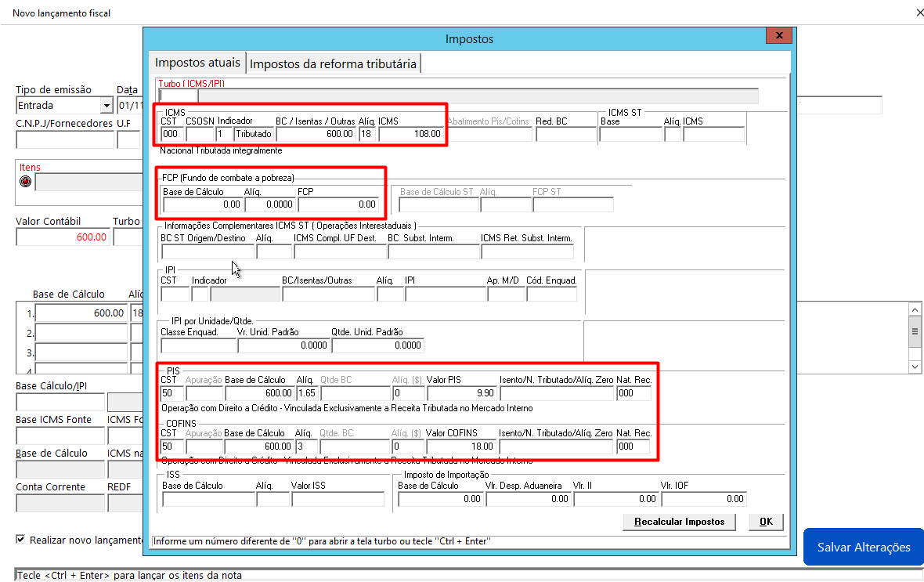Click ISS Base de Cálculo field
The width and height of the screenshot is (924, 582).
point(208,499)
